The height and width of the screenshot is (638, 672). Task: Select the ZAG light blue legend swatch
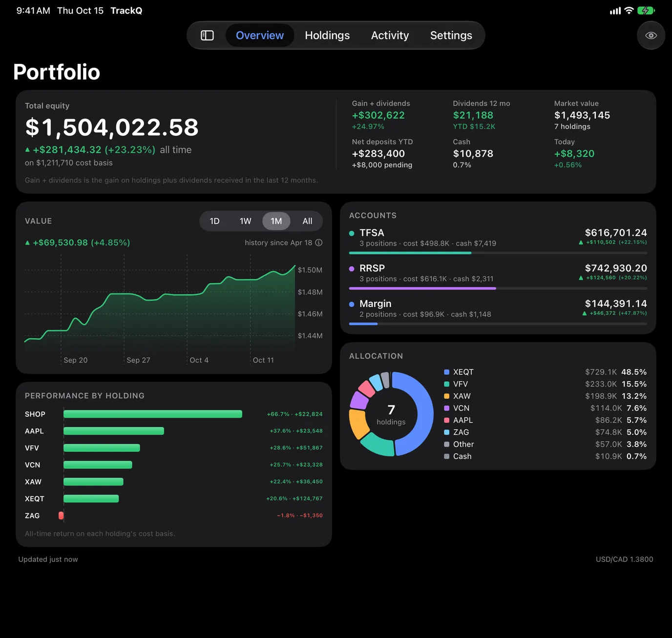pyautogui.click(x=446, y=432)
